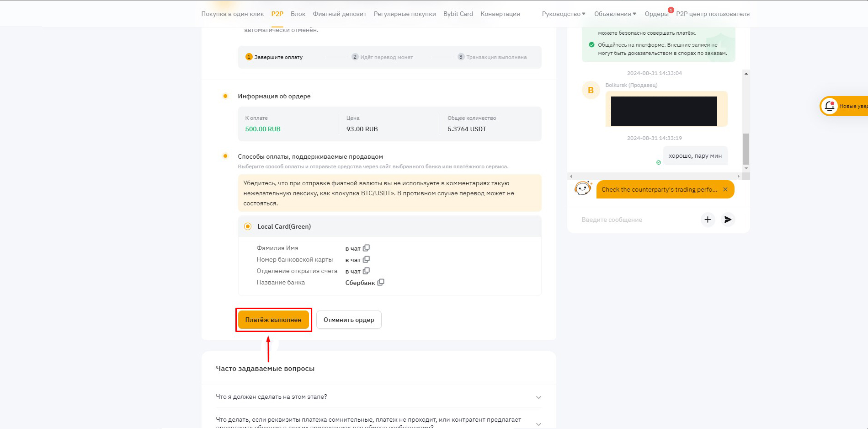Click the Информация об ордере heading
The height and width of the screenshot is (429, 868).
[x=274, y=96]
